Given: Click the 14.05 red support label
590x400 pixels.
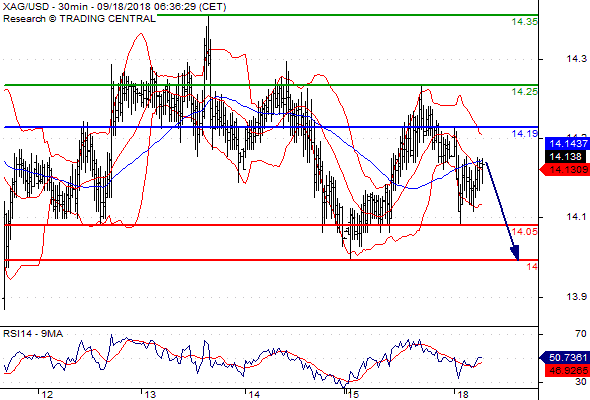Looking at the screenshot, I should pyautogui.click(x=525, y=231).
